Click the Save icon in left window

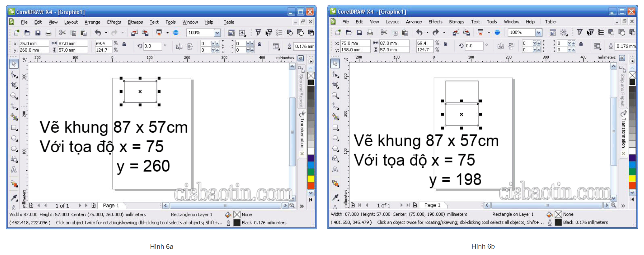pyautogui.click(x=38, y=33)
